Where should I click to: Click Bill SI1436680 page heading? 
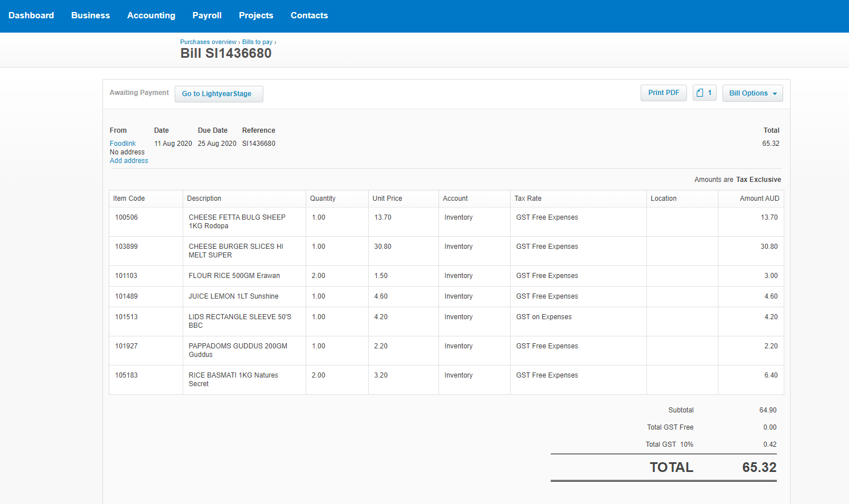click(x=226, y=53)
